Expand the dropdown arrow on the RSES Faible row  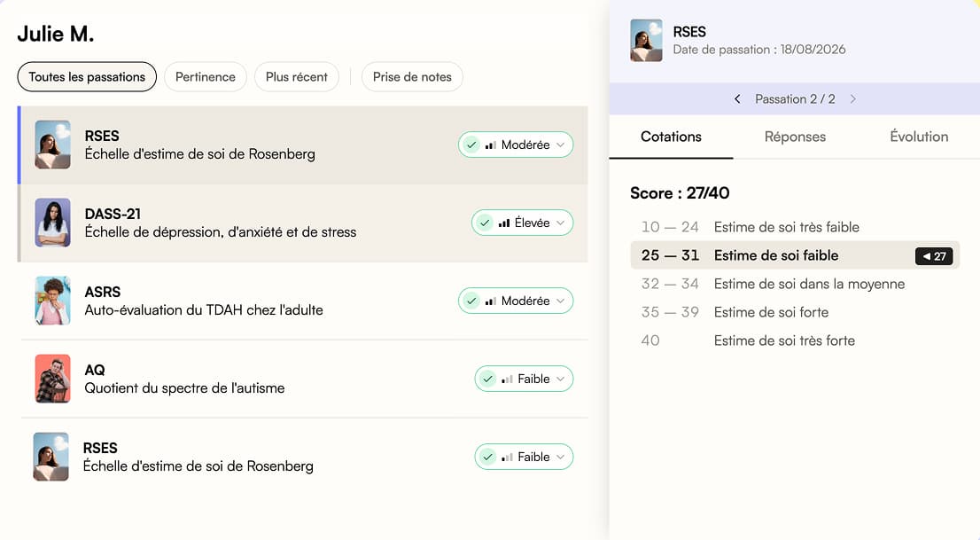pyautogui.click(x=561, y=457)
